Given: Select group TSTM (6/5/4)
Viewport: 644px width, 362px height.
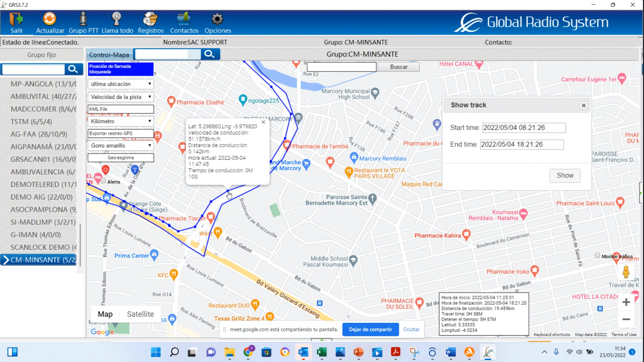Looking at the screenshot, I should click(x=39, y=122).
